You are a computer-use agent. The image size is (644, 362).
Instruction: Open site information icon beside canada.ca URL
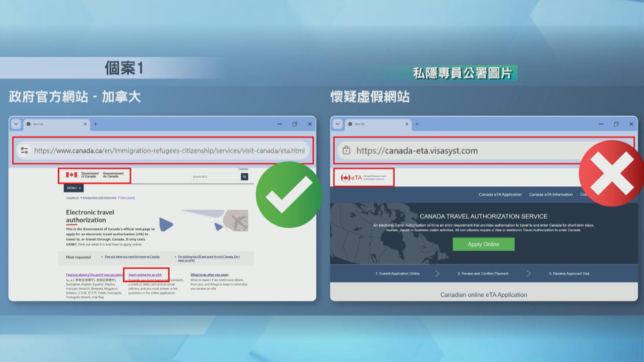tap(24, 150)
